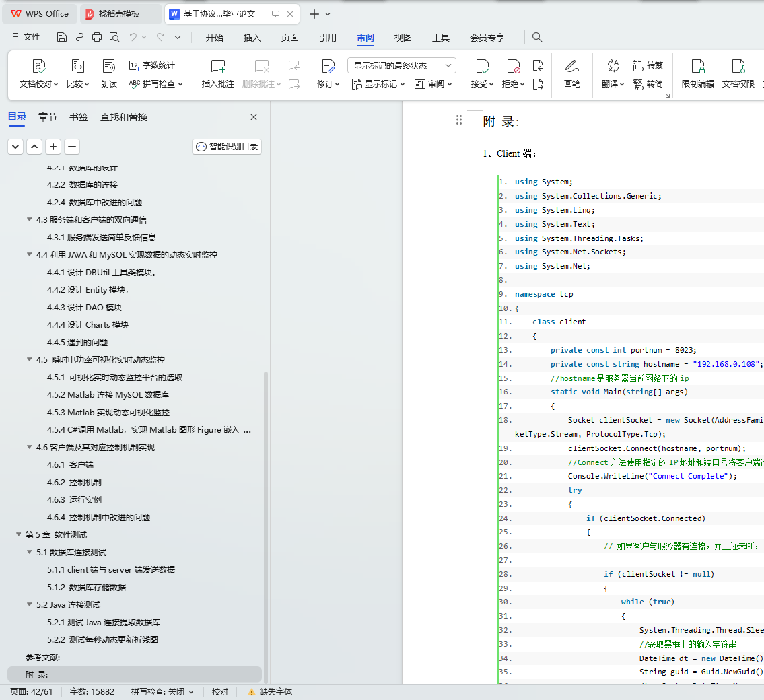The image size is (764, 700).
Task: Toggle spell check status in status bar
Action: coord(162,691)
